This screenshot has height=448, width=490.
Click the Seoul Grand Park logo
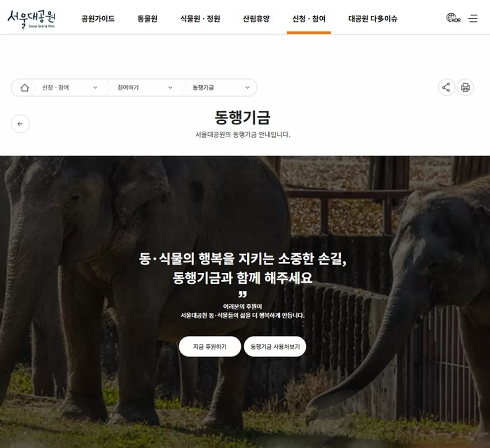tap(31, 18)
